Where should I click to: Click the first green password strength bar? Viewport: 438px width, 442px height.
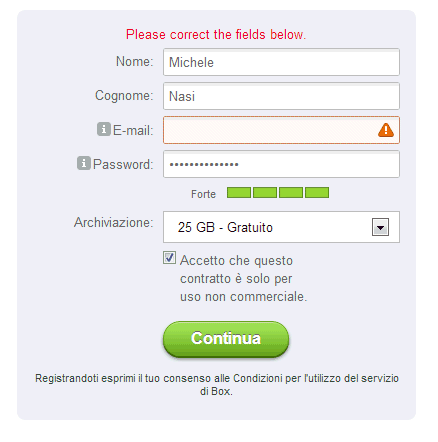tap(239, 193)
